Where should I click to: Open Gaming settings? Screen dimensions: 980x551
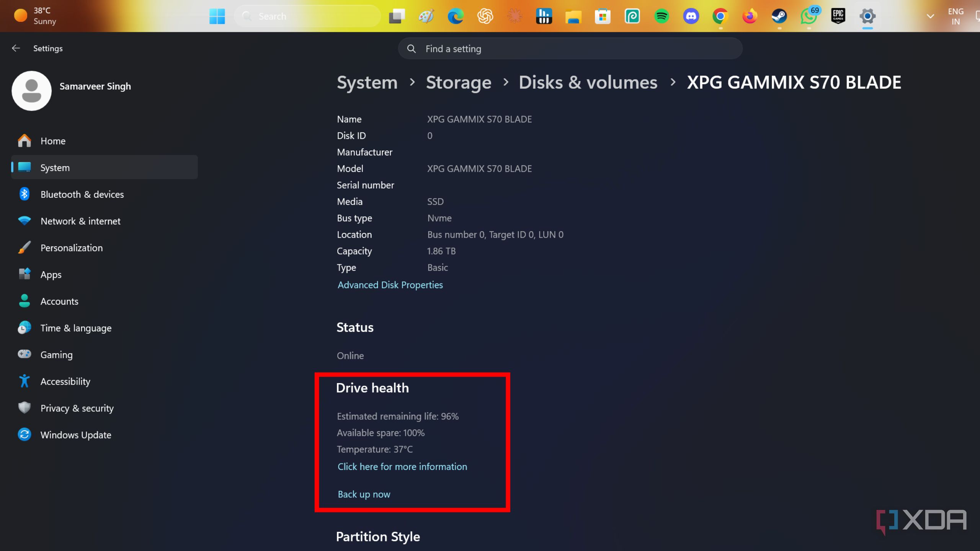pos(104,355)
